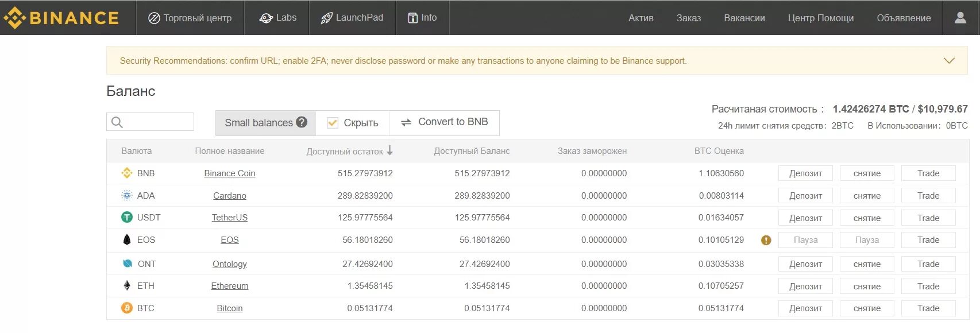The height and width of the screenshot is (333, 980).
Task: Click the EOS warning exclamation icon
Action: (766, 240)
